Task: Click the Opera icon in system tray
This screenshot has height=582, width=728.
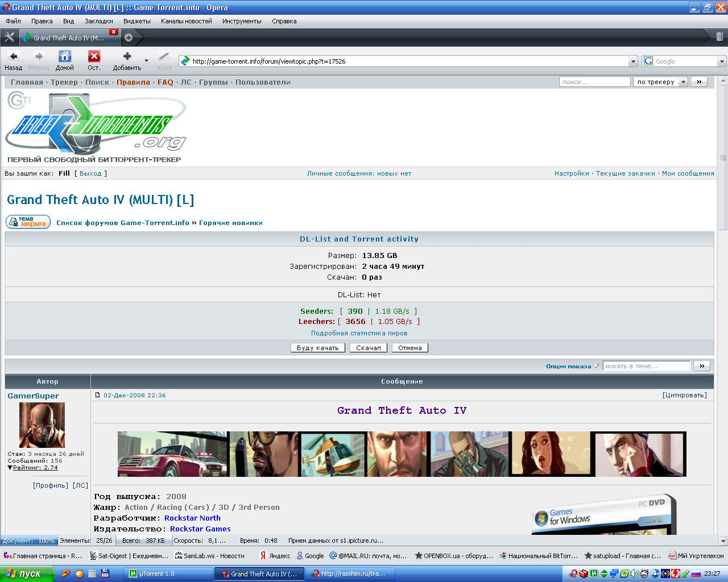Action: coord(574,573)
